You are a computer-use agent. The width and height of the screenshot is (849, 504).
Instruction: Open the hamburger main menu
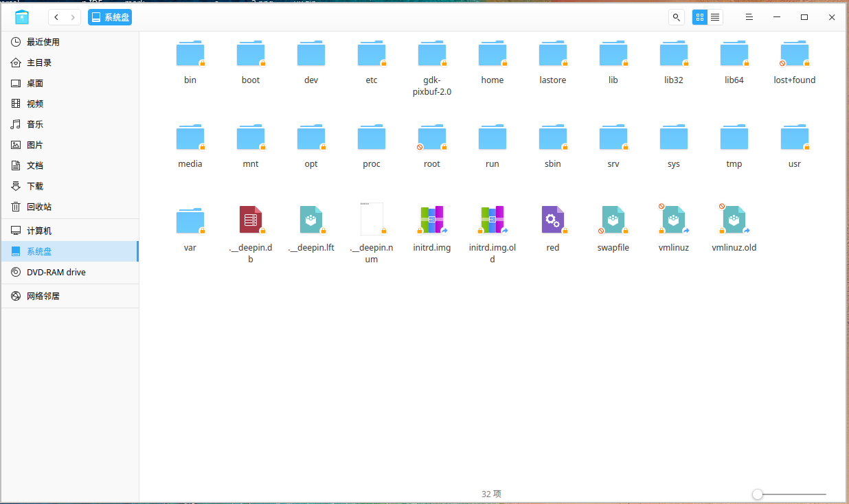tap(749, 17)
